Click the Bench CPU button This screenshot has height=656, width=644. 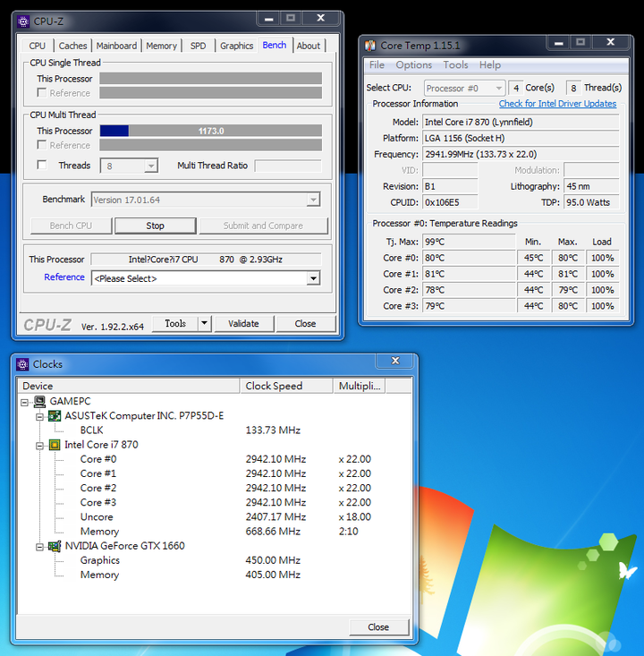coord(71,226)
